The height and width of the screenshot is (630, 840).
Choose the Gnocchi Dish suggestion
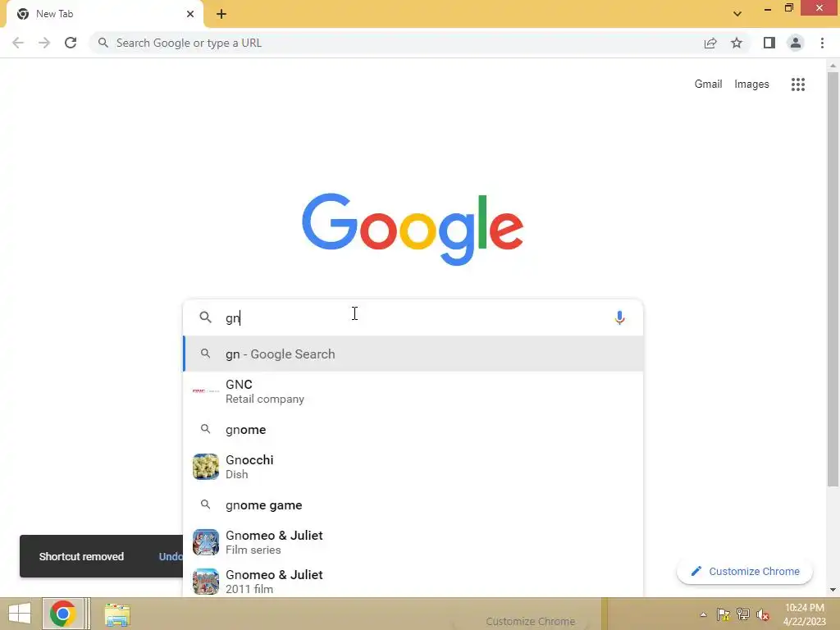click(x=413, y=467)
